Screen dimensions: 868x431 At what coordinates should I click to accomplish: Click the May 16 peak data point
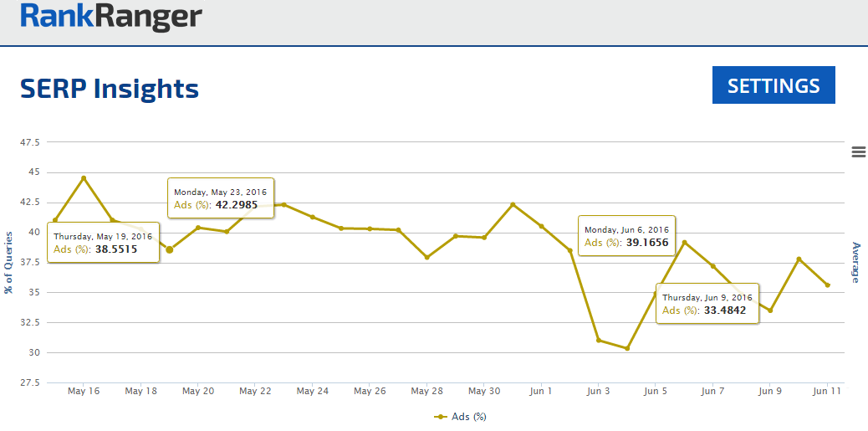pyautogui.click(x=84, y=178)
